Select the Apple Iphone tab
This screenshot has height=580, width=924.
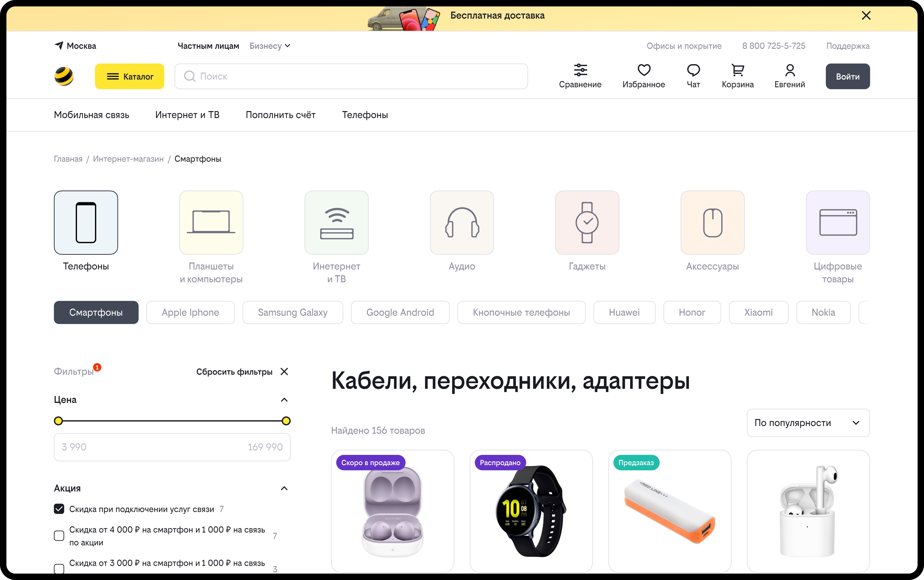point(190,312)
